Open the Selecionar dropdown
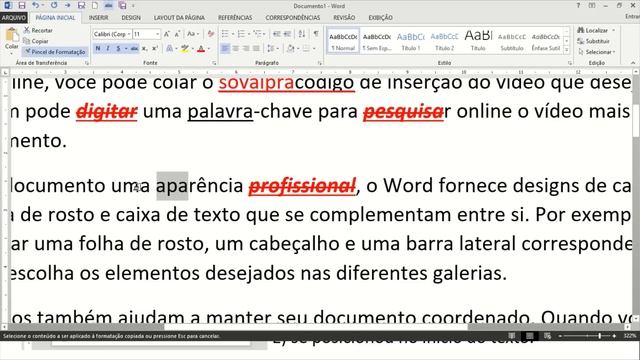 (597, 52)
